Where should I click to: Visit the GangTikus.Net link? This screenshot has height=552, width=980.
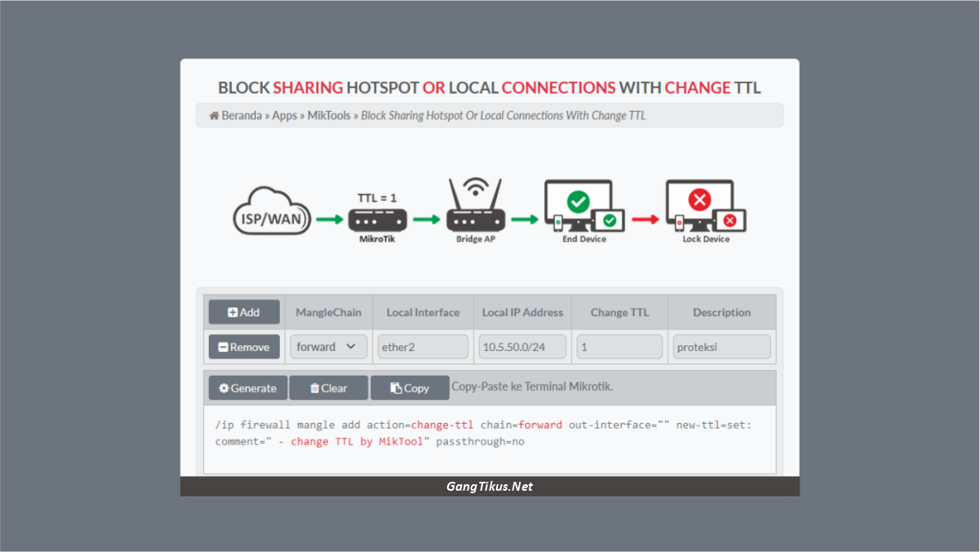click(490, 486)
